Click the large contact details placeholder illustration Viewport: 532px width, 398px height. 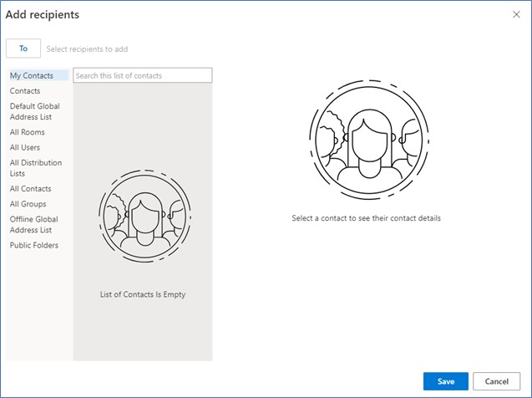(366, 139)
